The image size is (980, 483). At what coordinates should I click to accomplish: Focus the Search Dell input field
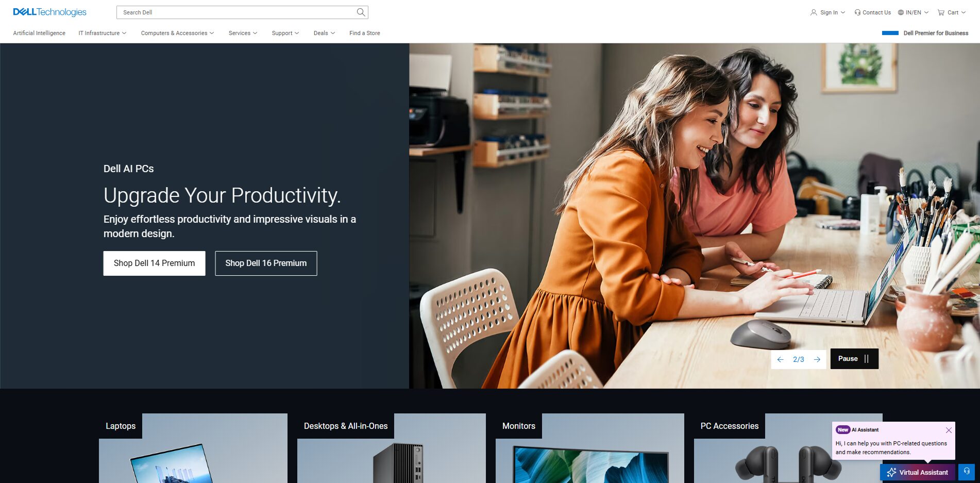pyautogui.click(x=237, y=12)
